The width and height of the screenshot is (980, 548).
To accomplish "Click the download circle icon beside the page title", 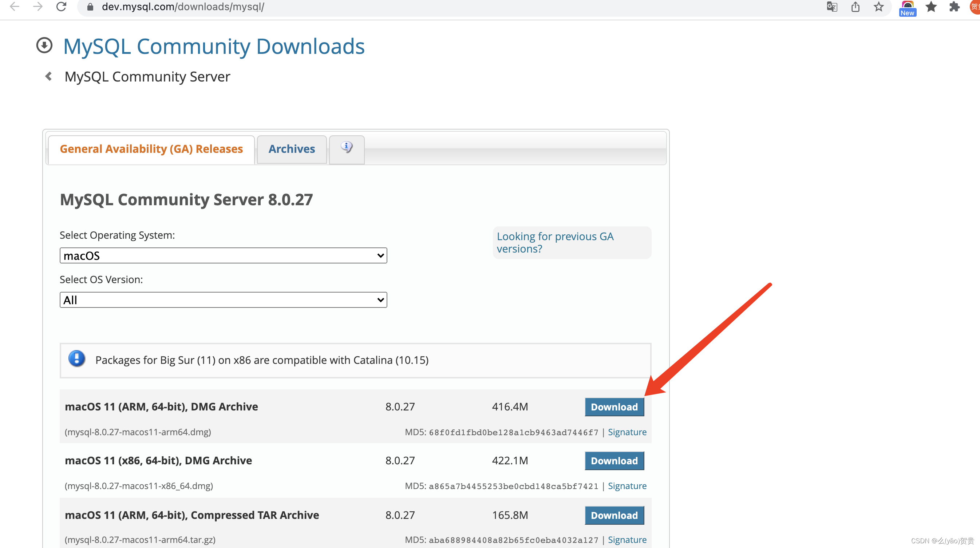I will pyautogui.click(x=44, y=45).
